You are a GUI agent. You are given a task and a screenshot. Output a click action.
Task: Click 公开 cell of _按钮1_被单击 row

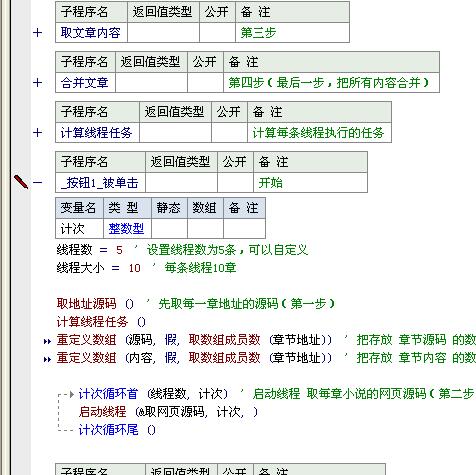[235, 183]
